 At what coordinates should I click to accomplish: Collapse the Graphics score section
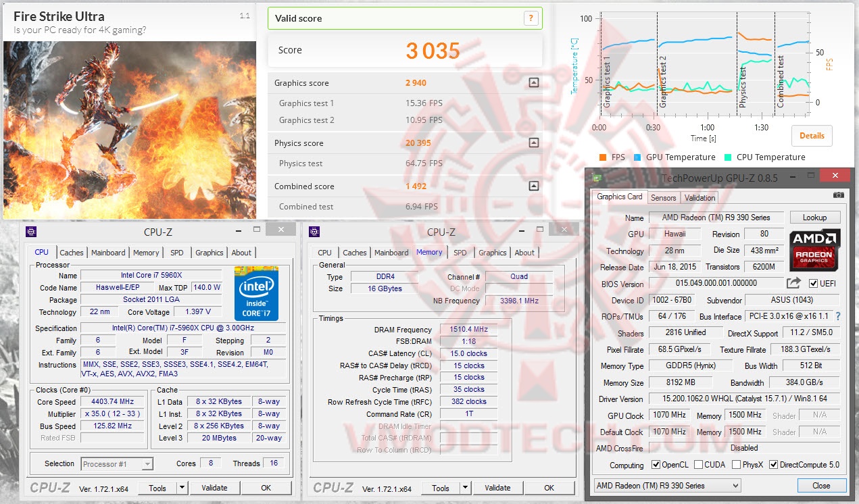tap(533, 83)
